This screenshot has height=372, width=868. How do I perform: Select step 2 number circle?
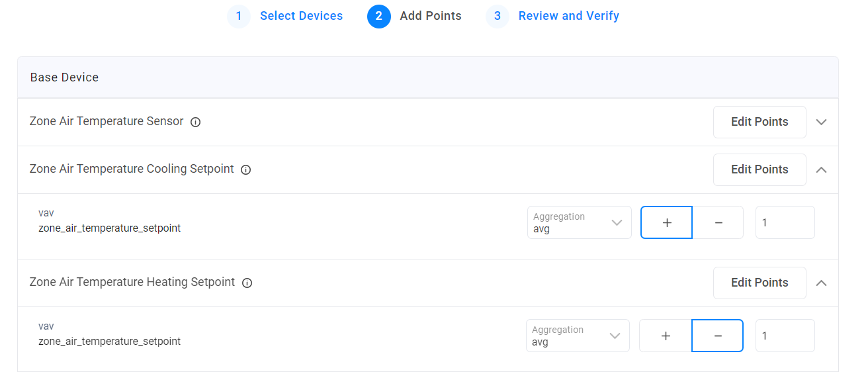pyautogui.click(x=379, y=16)
